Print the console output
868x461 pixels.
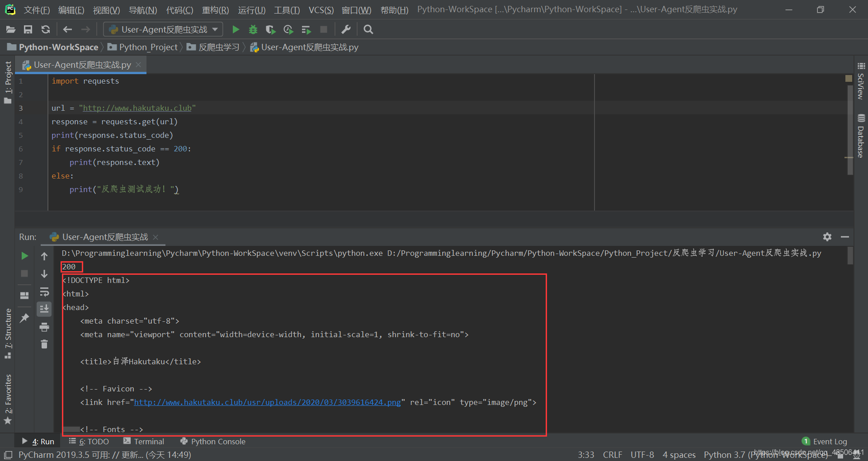[x=44, y=327]
